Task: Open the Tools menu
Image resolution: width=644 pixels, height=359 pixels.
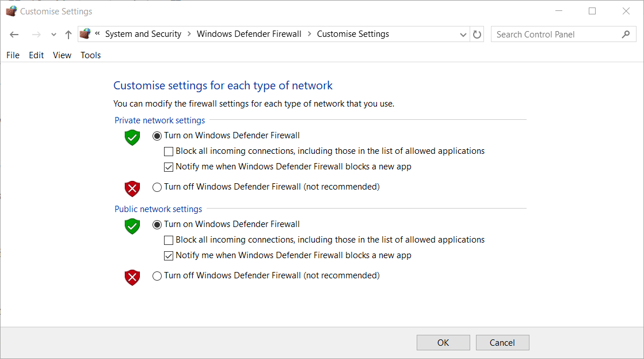Action: coord(90,55)
